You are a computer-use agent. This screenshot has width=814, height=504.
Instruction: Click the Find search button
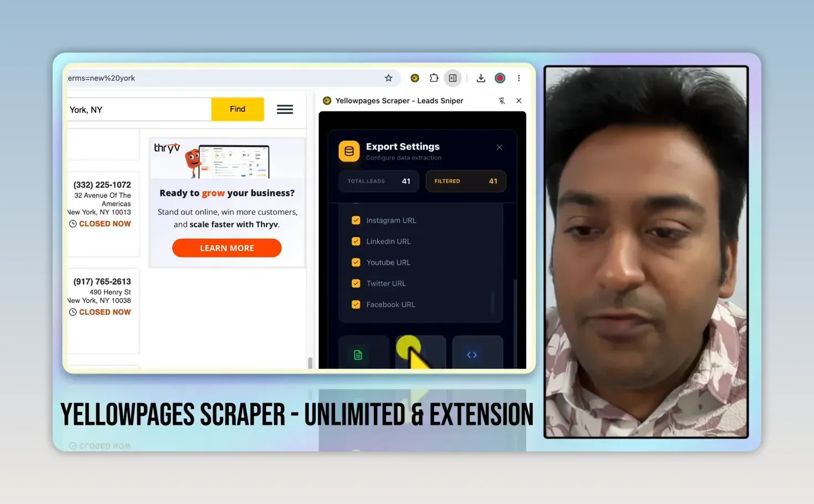tap(238, 109)
